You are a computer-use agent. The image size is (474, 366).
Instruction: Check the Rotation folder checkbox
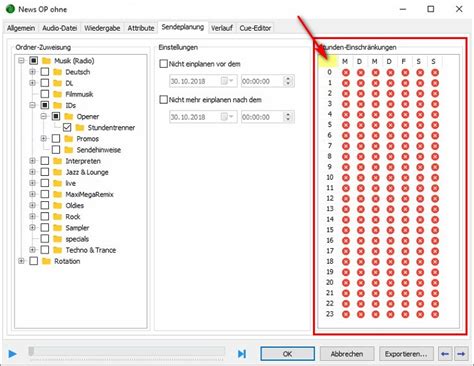33,261
